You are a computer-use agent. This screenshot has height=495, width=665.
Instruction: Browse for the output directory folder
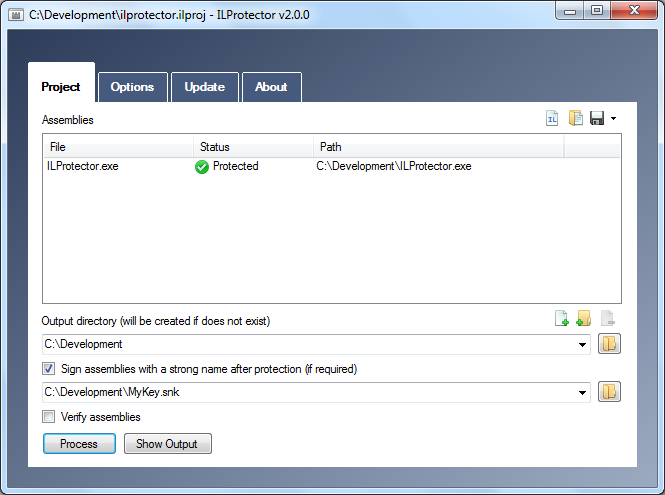pos(609,344)
